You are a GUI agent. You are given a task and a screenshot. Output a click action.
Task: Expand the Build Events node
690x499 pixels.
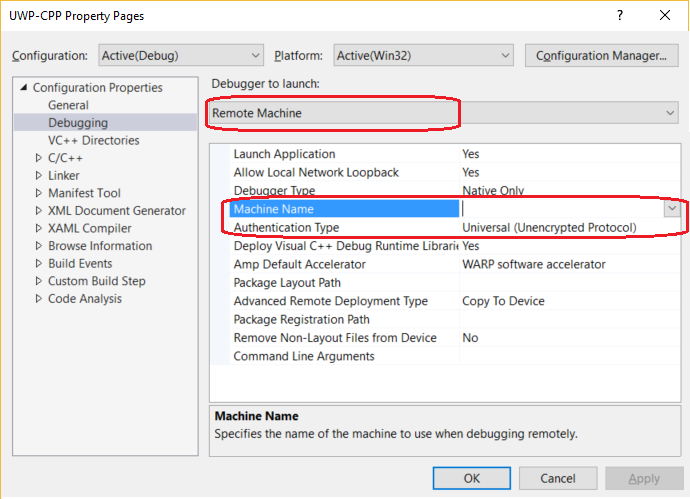38,264
